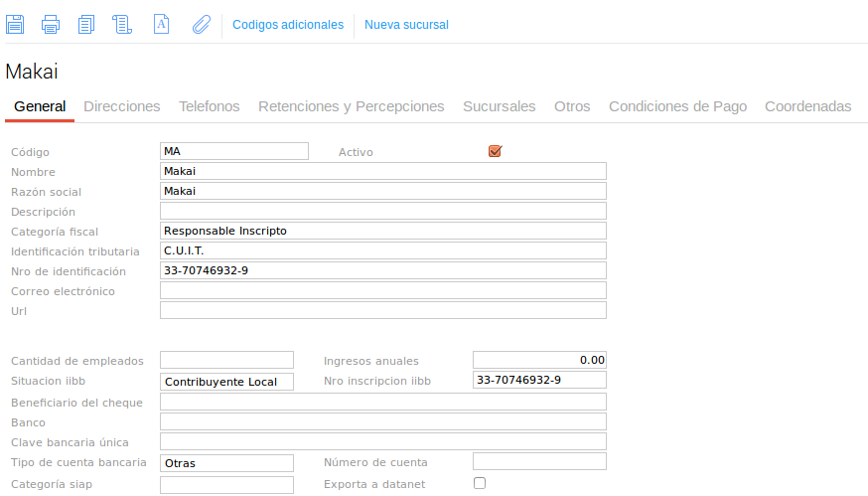The height and width of the screenshot is (496, 868).
Task: Click the Clave bancaria única field
Action: pyautogui.click(x=383, y=441)
